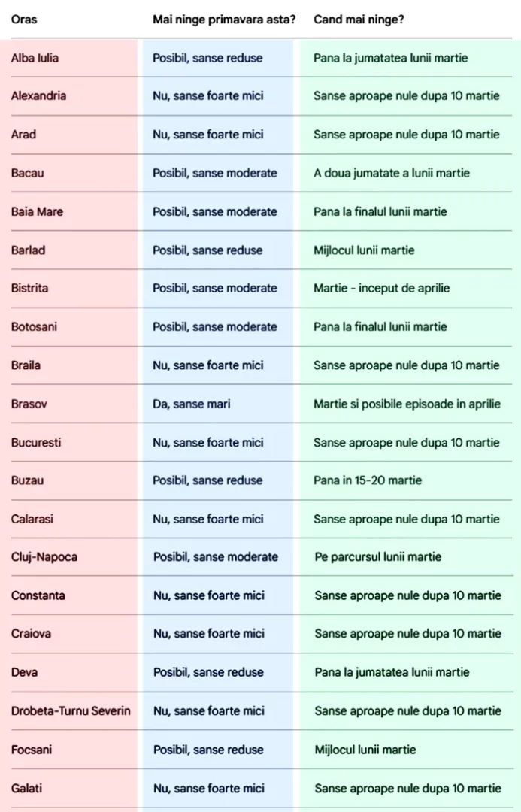Select the Focsani city cell
521x812 pixels.
(x=32, y=750)
